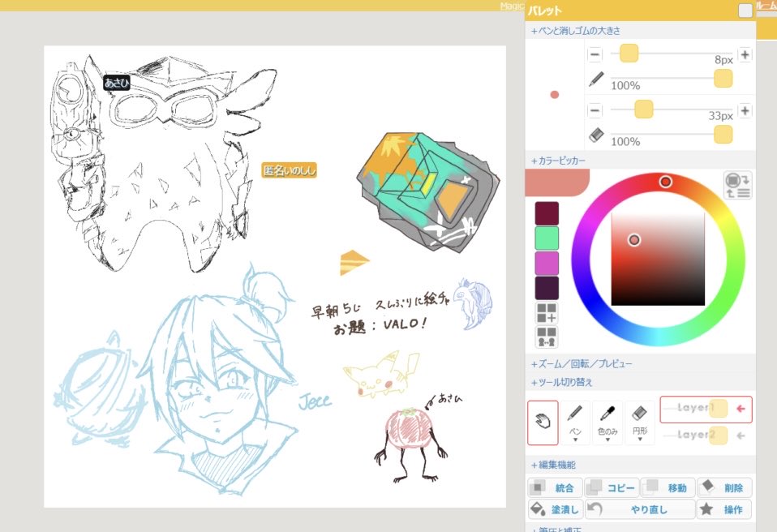The image size is (777, 532).
Task: Click the コピー copy layer button
Action: [x=611, y=488]
